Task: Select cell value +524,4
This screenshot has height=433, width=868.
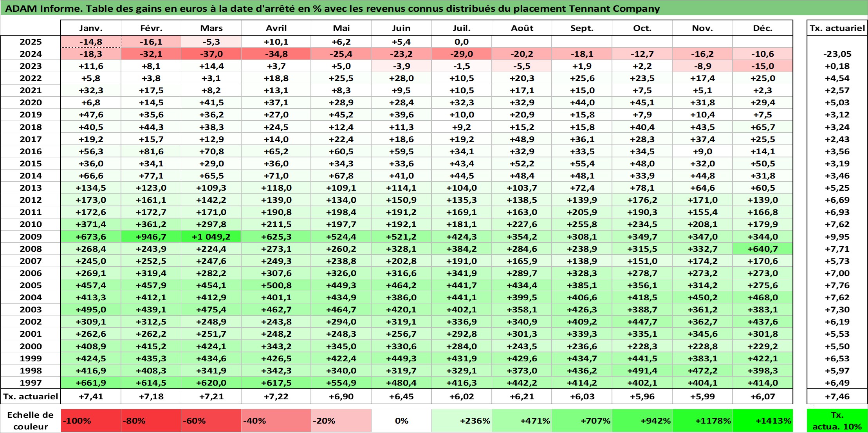Action: pos(341,237)
